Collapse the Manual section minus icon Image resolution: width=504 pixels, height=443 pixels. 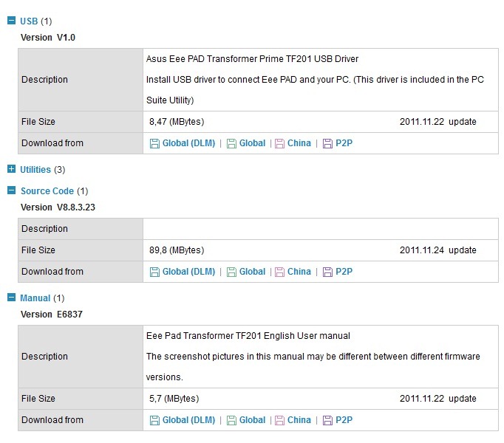[11, 298]
